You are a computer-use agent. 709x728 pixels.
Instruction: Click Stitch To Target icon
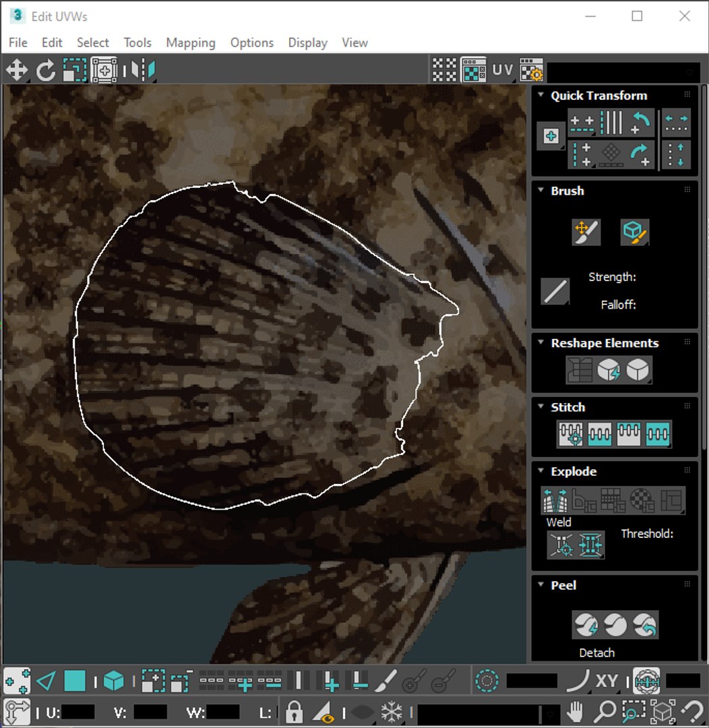click(571, 434)
